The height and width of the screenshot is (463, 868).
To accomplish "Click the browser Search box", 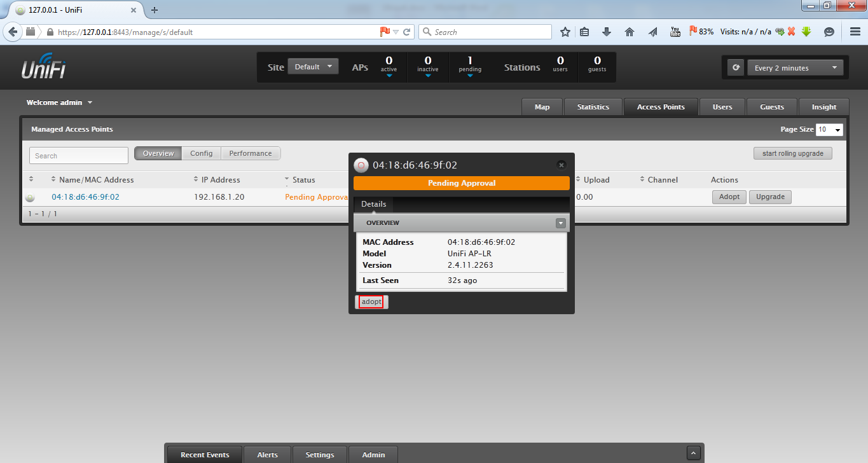I will coord(485,32).
